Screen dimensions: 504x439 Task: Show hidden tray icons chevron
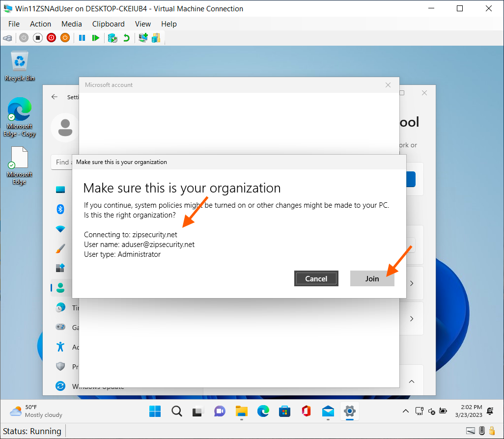[405, 411]
